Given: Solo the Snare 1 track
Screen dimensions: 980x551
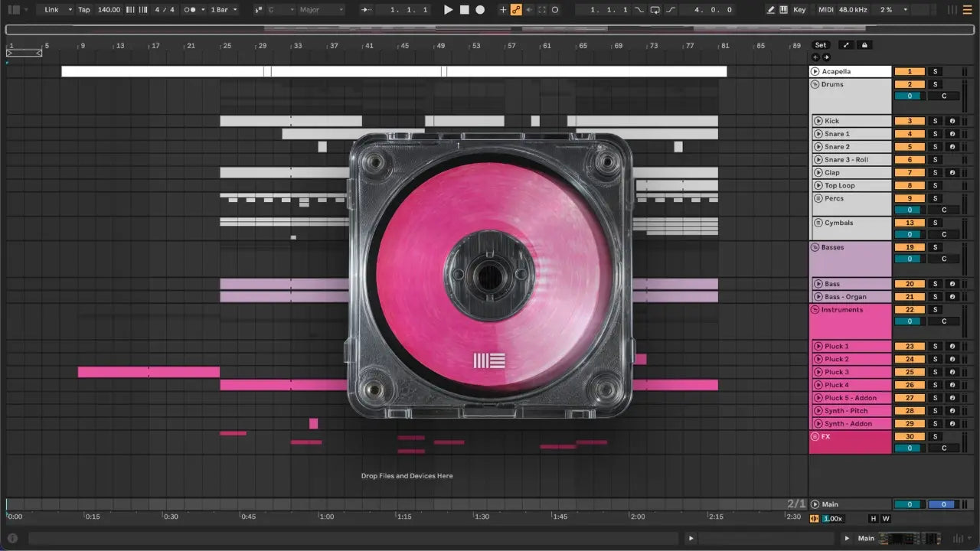Looking at the screenshot, I should [x=935, y=134].
